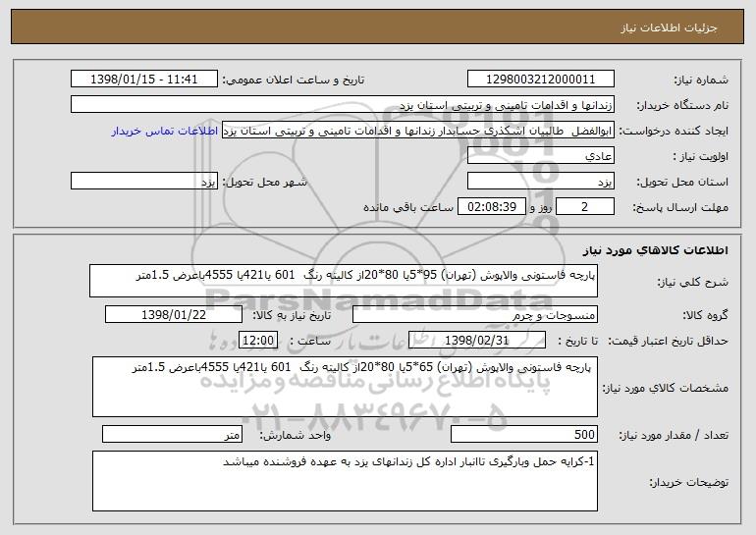Click the حداقل تاریخ اعتبار قیمت label
756x535 pixels.
[x=668, y=342]
